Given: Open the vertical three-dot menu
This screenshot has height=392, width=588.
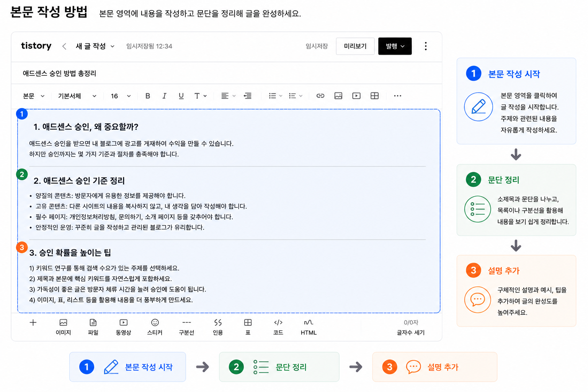Looking at the screenshot, I should [426, 46].
